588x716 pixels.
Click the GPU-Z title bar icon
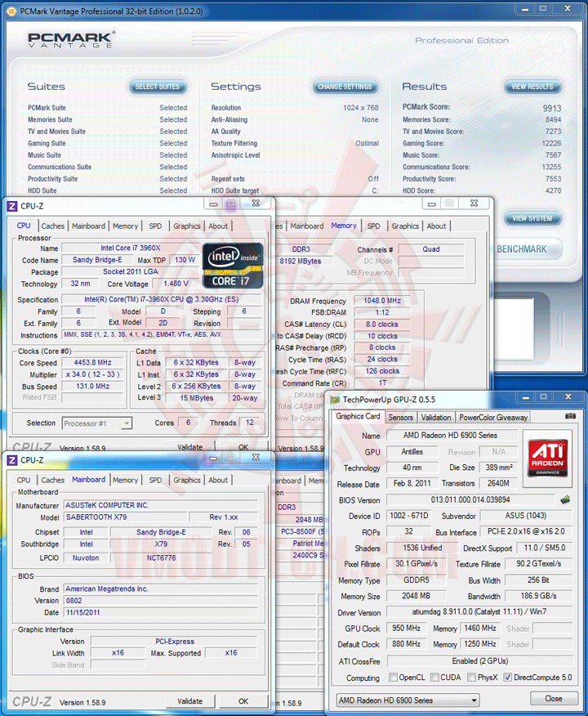click(336, 400)
